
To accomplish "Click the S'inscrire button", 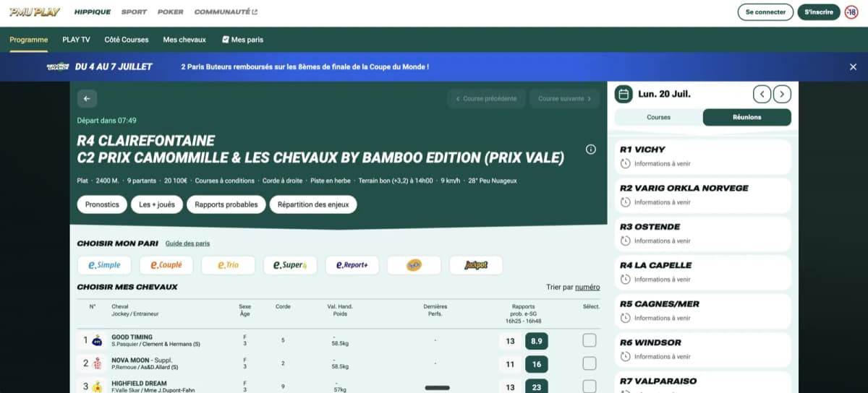I will click(819, 12).
